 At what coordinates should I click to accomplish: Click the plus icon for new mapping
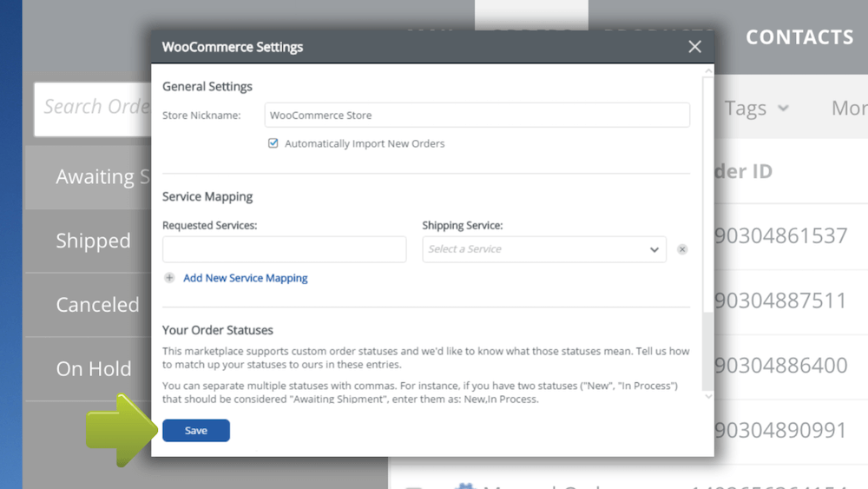tap(169, 278)
